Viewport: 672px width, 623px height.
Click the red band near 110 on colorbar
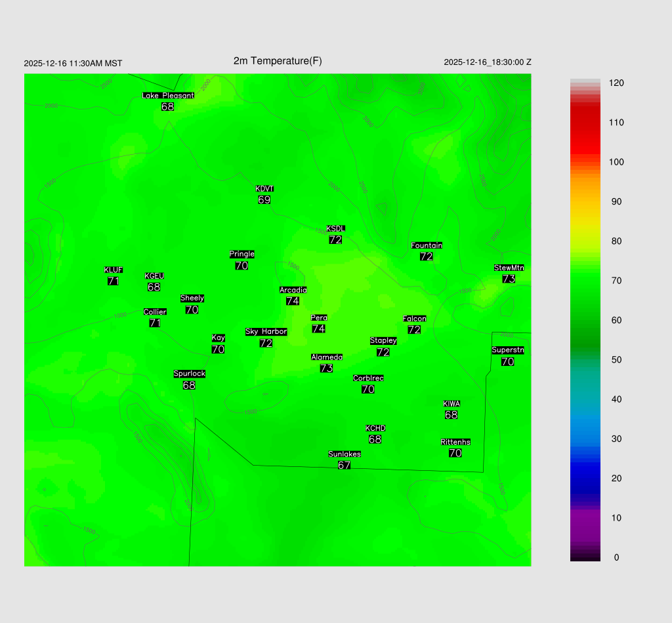click(585, 123)
